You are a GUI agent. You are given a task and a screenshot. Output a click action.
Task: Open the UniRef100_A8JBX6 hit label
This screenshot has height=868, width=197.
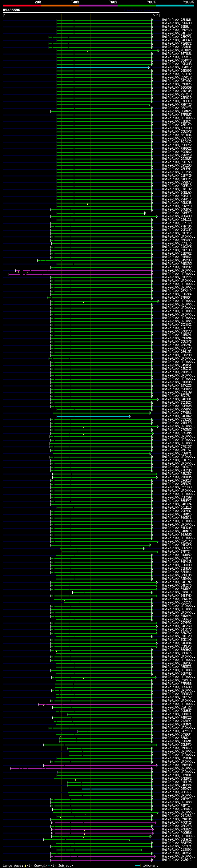[x=177, y=50]
